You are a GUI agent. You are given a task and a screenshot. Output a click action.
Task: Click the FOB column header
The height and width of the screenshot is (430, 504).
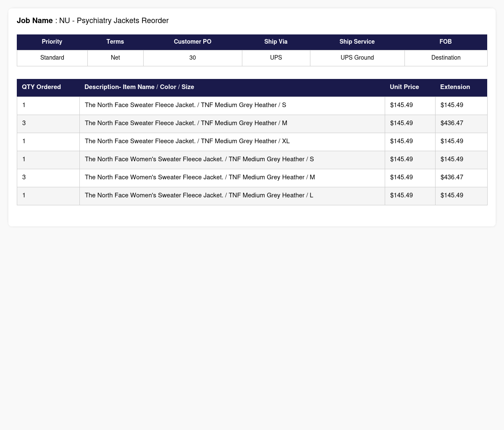click(x=446, y=42)
